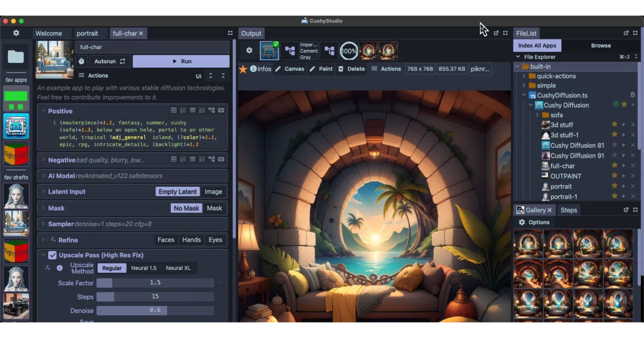
Task: Toggle Faces refine option
Action: coord(166,240)
